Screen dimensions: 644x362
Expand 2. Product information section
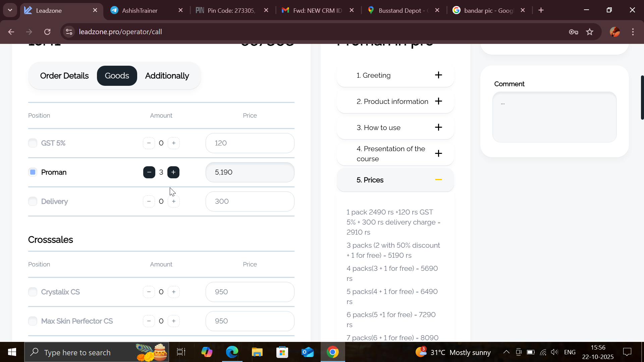pyautogui.click(x=438, y=101)
